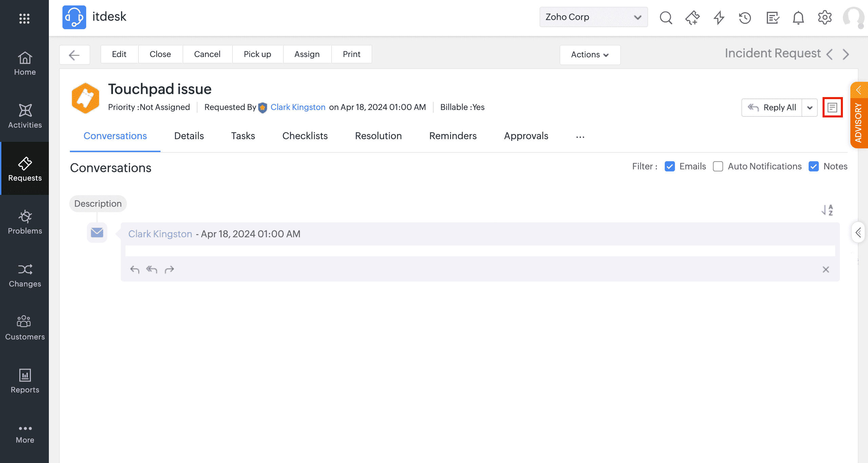
Task: Open the notifications bell
Action: coord(798,17)
